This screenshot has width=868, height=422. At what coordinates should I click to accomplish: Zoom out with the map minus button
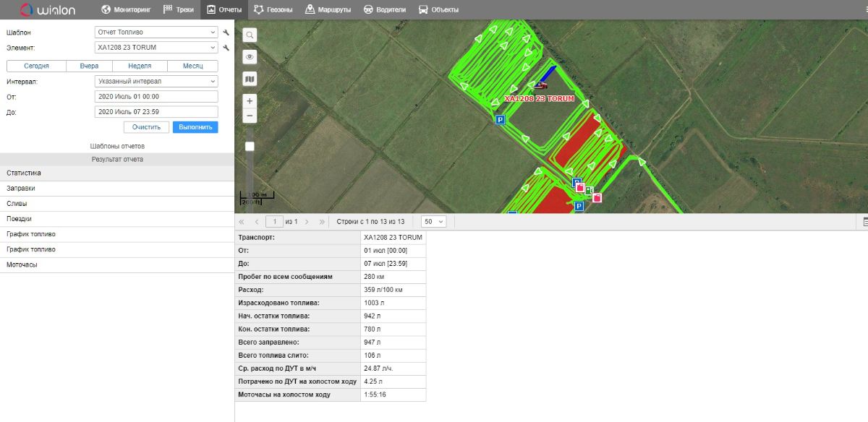pos(250,116)
